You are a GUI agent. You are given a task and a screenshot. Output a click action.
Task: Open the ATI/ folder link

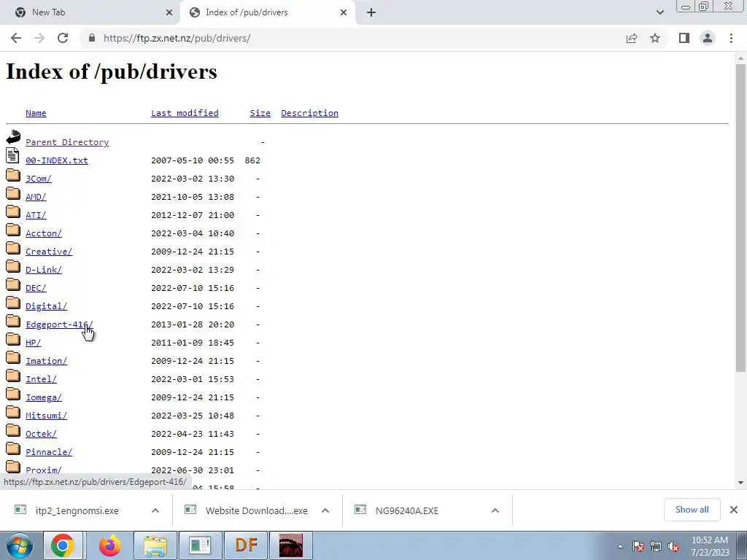click(x=36, y=215)
